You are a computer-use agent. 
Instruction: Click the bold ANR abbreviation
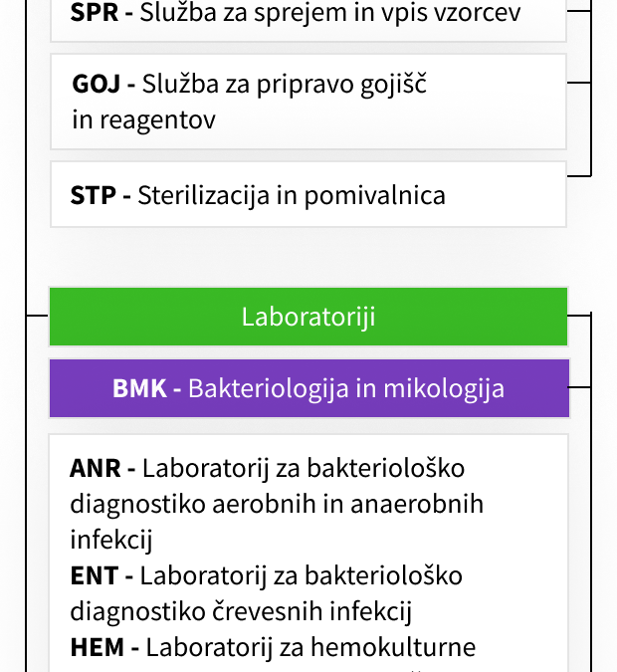(x=96, y=468)
